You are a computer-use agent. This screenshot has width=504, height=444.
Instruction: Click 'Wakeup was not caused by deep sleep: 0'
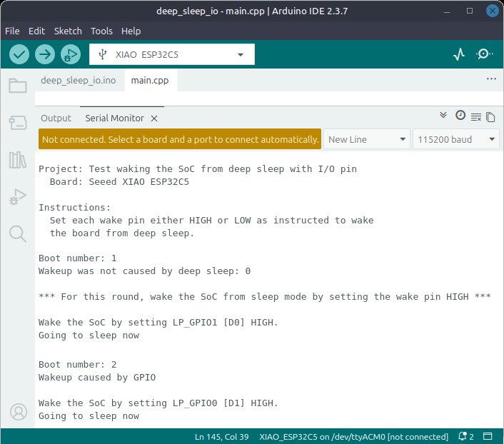[144, 271]
